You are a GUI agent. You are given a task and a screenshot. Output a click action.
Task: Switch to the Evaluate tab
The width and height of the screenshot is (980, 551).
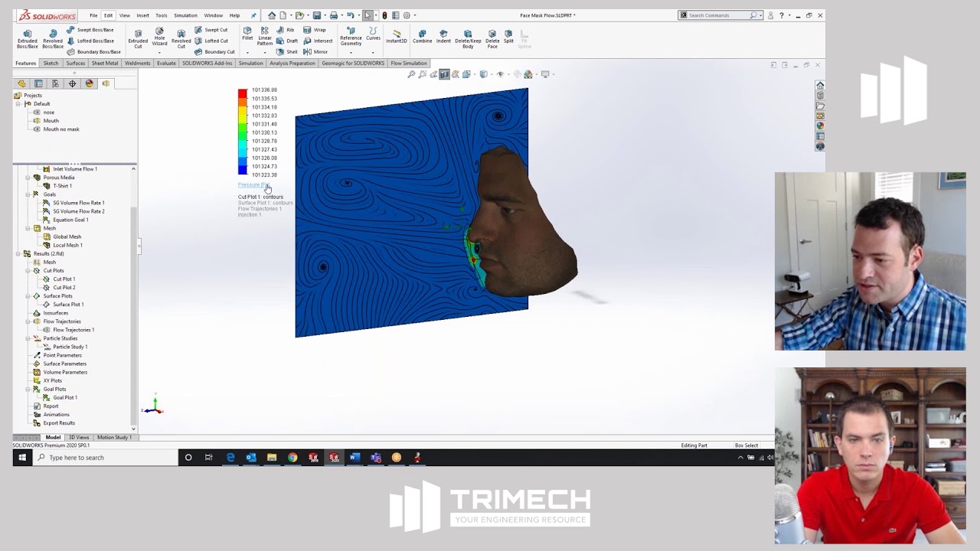click(166, 64)
